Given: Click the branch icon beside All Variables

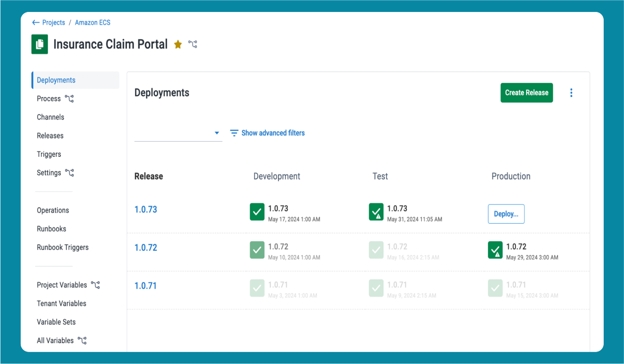Looking at the screenshot, I should [82, 340].
